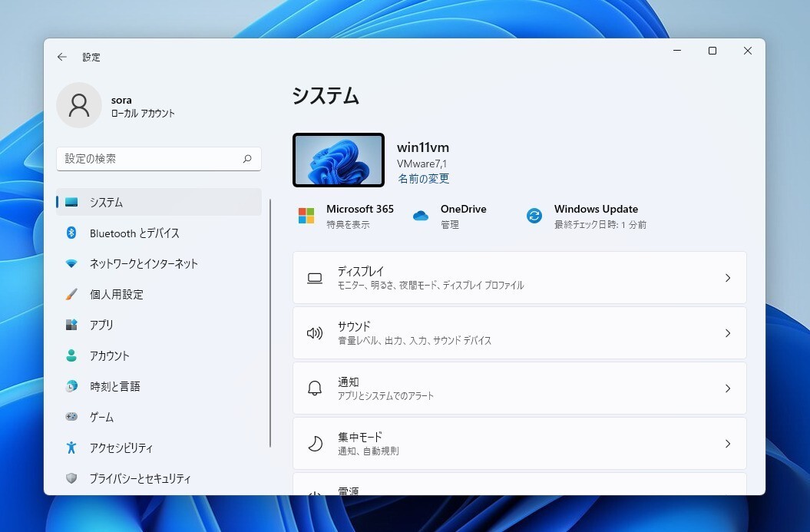This screenshot has height=532, width=810.
Task: Click the network Wi-Fi icon in sidebar
Action: (x=71, y=263)
